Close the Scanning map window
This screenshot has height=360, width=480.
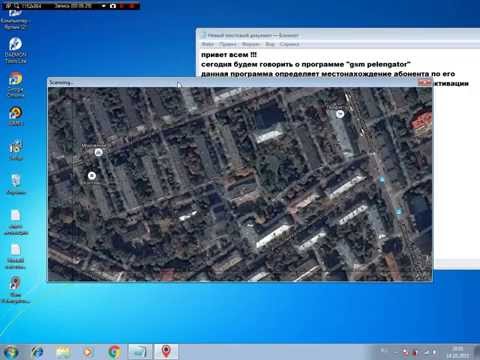[x=425, y=82]
